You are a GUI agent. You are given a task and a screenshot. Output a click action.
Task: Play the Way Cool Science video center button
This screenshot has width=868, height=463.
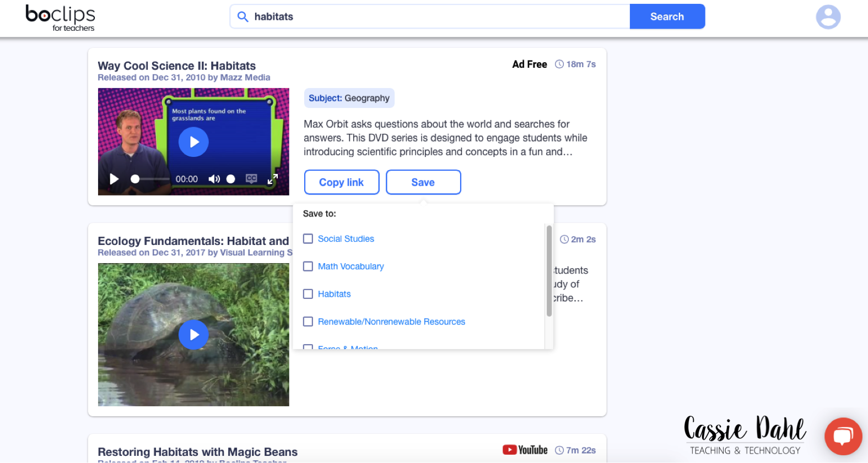click(x=193, y=142)
